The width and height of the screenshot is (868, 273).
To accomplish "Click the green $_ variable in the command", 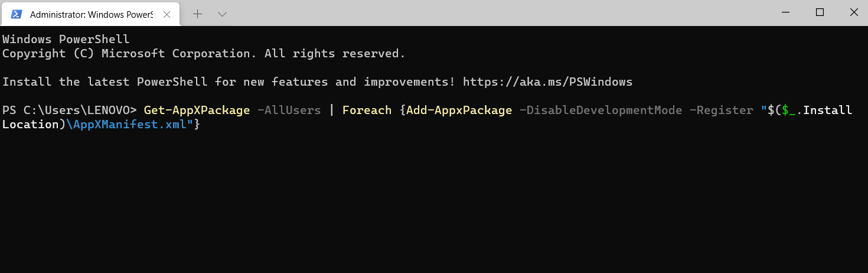I will click(x=788, y=110).
